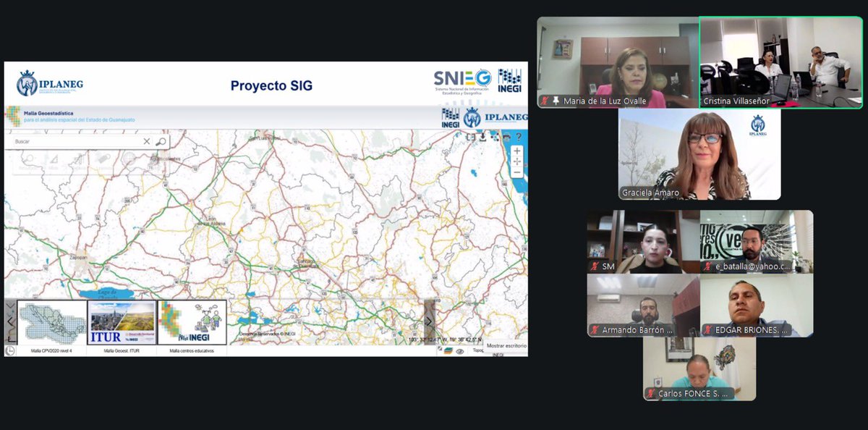This screenshot has width=868, height=430.
Task: Toggle the eye visibility icon in map footer
Action: click(460, 351)
